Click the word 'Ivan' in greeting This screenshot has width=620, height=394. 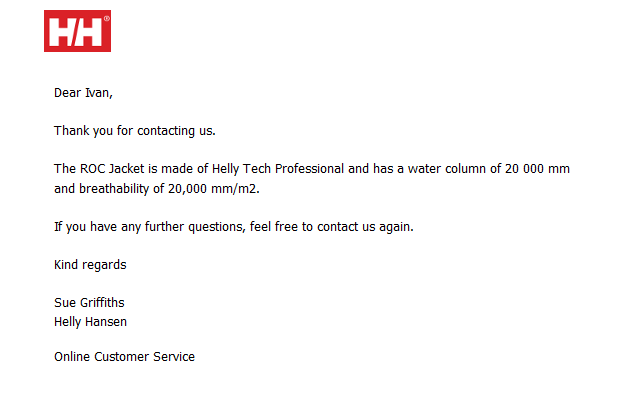(97, 93)
